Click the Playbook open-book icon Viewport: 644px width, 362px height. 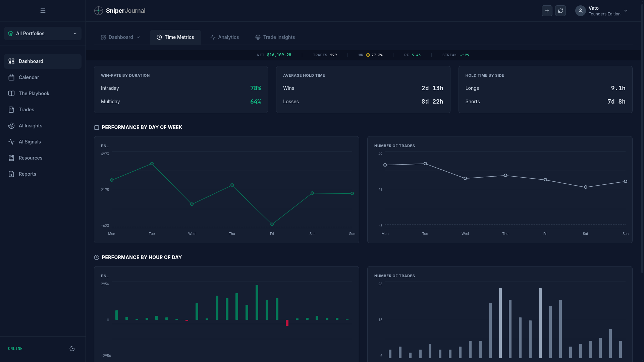pyautogui.click(x=11, y=94)
